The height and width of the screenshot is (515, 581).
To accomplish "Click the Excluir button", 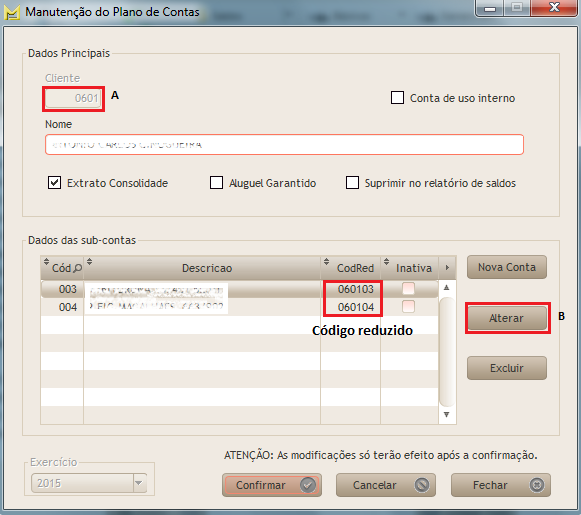I will [507, 368].
